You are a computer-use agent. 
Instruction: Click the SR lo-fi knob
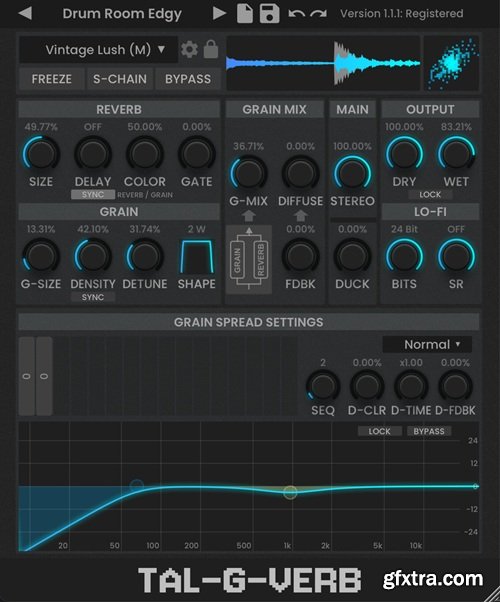click(x=456, y=256)
